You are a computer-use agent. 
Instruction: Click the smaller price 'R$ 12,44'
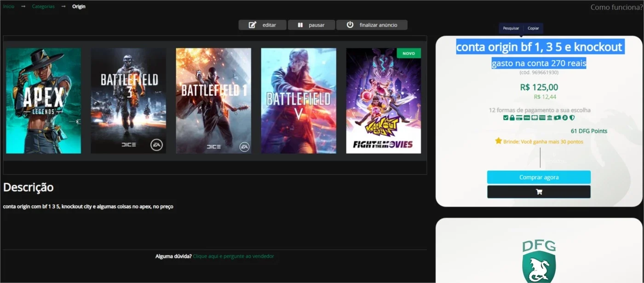[545, 97]
